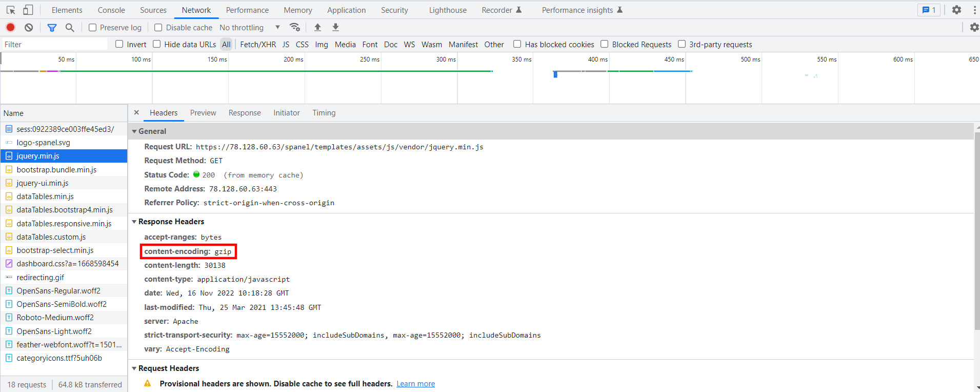980x392 pixels.
Task: Click the Learn more link
Action: point(415,384)
